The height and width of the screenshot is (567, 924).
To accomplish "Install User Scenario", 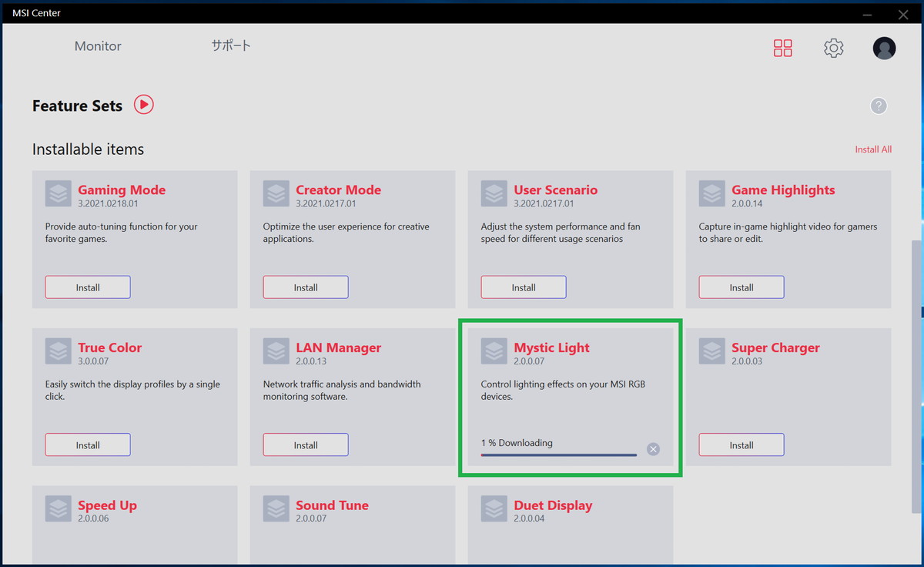I will pos(524,287).
